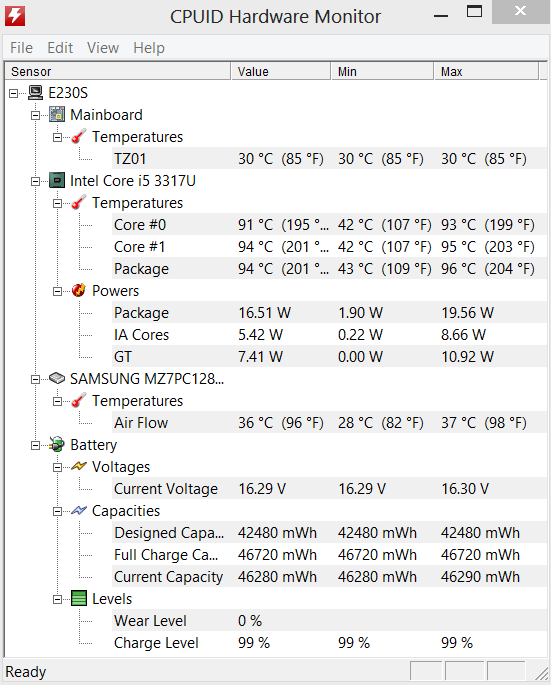The height and width of the screenshot is (685, 551).
Task: Collapse the Battery tree node
Action: tap(35, 445)
